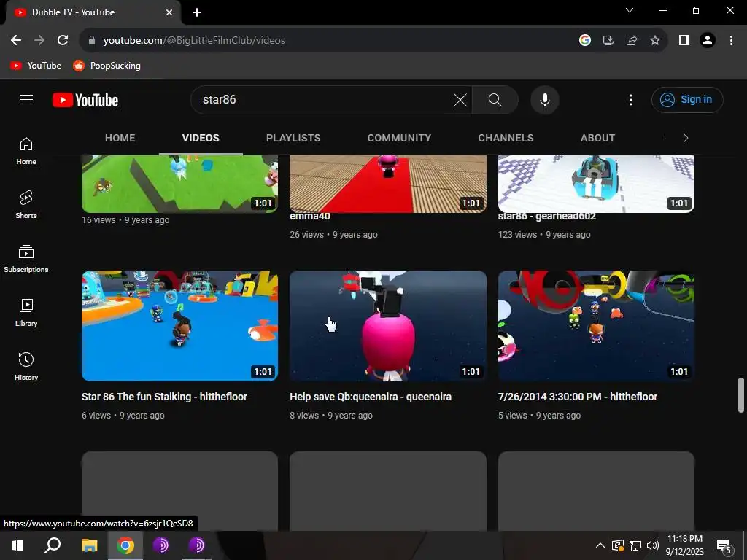Click title 'Star 86 The fun Stalking - hitthefloor'
747x560 pixels.
pos(164,397)
